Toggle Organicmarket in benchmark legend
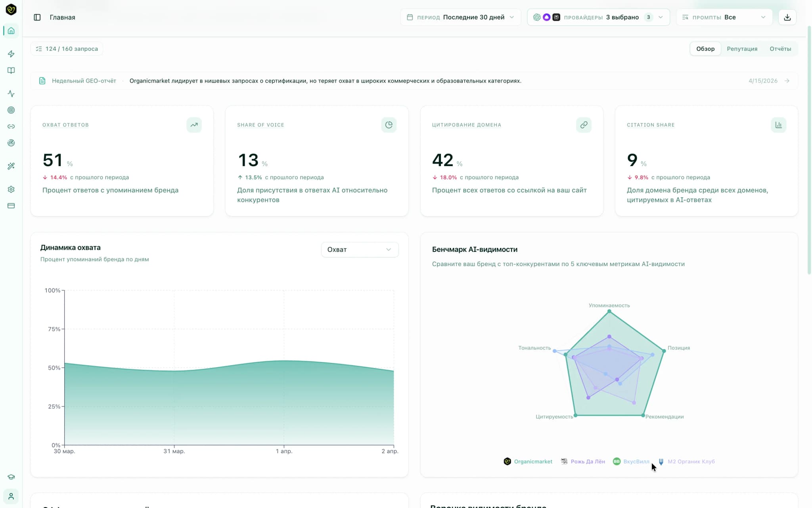The image size is (812, 508). [528, 461]
